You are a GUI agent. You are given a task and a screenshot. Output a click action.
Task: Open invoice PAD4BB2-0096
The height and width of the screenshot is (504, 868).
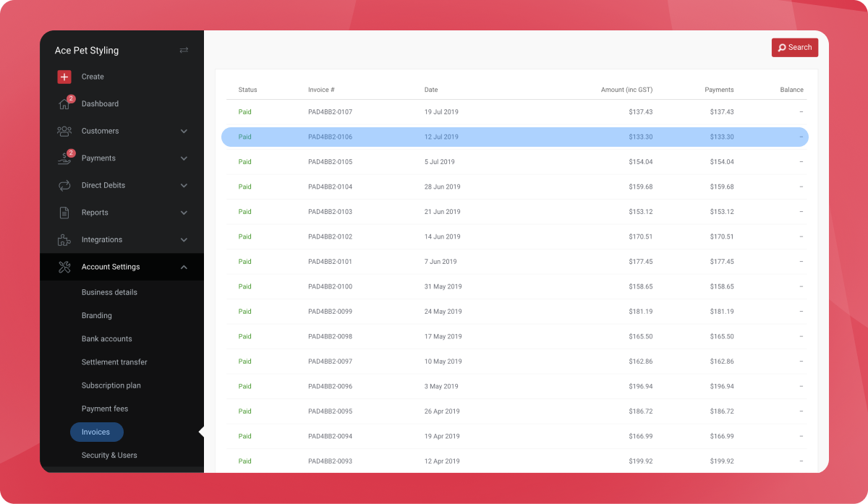tap(330, 386)
